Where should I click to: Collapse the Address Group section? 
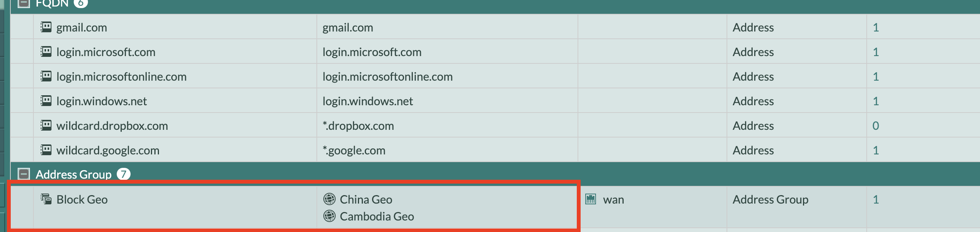(x=24, y=174)
